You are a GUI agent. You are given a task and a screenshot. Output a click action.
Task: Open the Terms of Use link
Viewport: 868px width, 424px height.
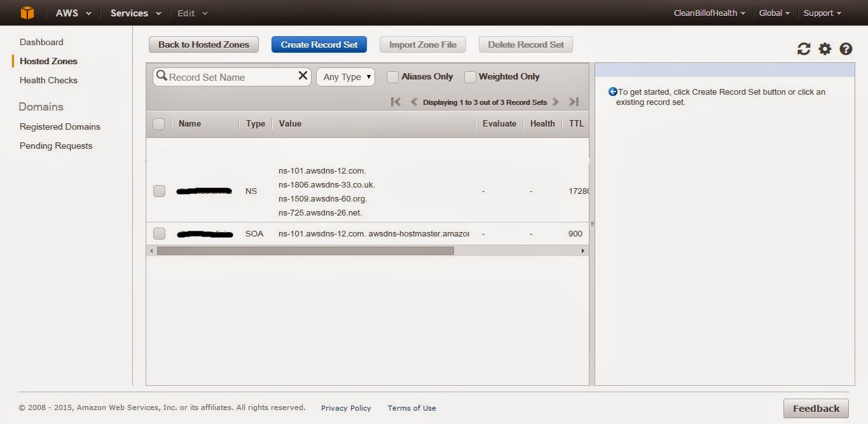tap(412, 408)
